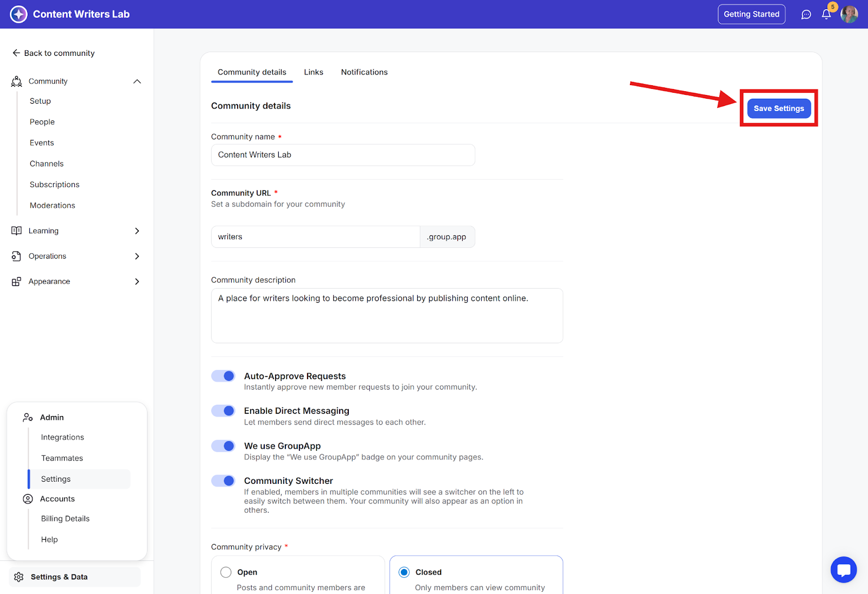The image size is (868, 594).
Task: Click the Community description text area
Action: [x=387, y=316]
